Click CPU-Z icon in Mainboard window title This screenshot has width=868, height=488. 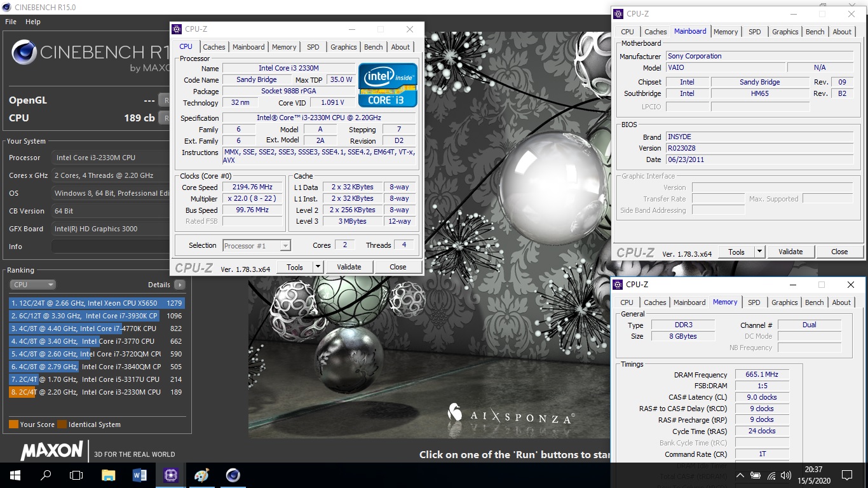[619, 14]
